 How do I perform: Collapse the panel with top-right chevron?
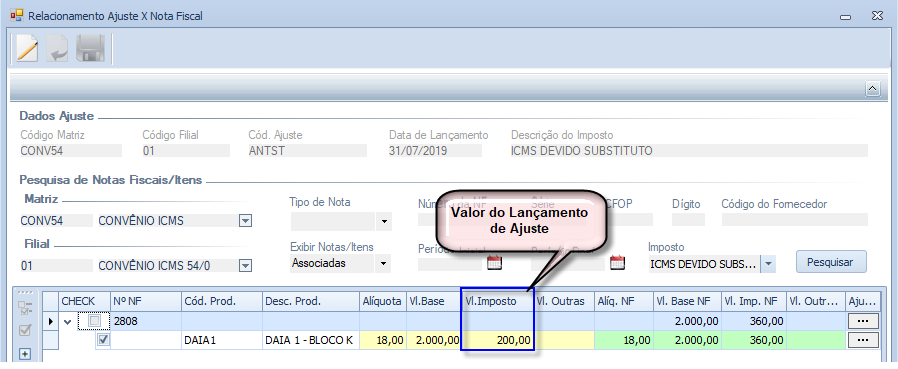click(x=872, y=88)
